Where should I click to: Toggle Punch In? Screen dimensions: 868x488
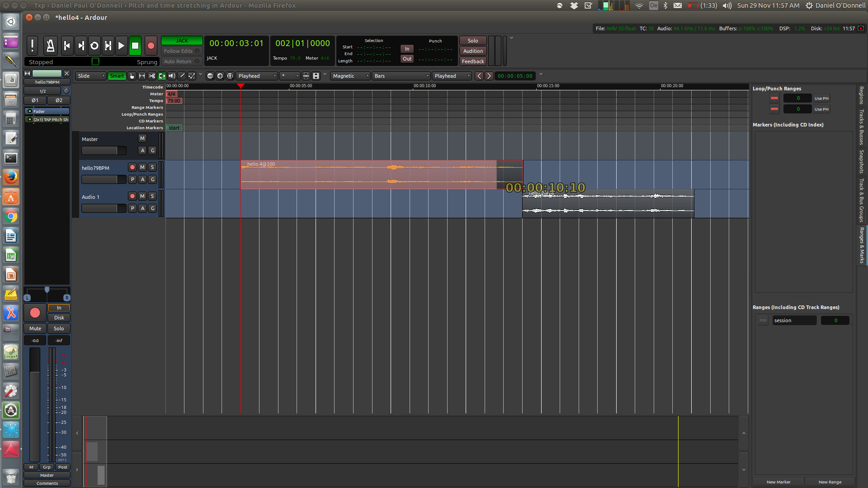(407, 49)
